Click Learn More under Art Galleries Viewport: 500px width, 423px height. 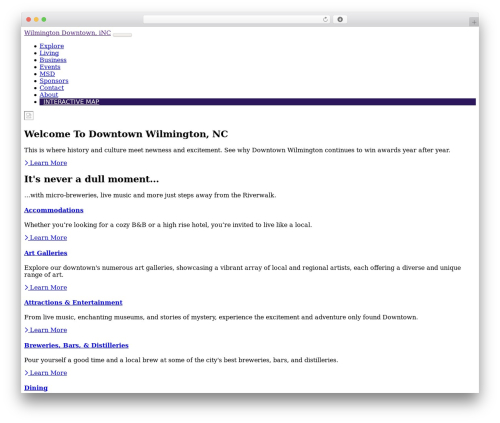(46, 287)
